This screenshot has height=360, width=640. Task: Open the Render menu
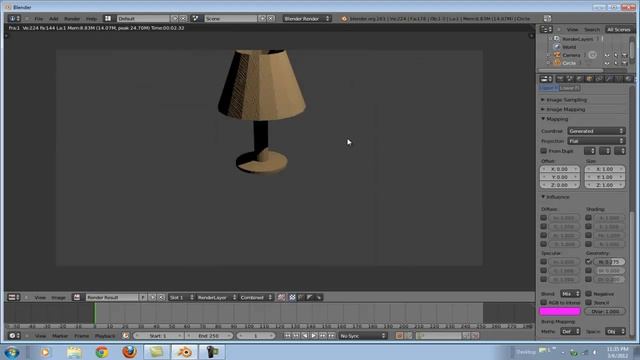[72, 19]
